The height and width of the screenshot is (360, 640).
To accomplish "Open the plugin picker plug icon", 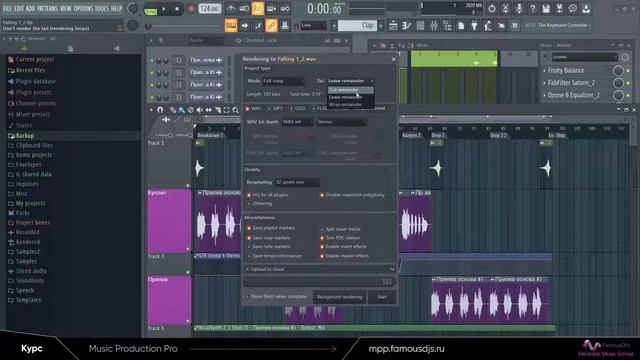I will pos(474,26).
